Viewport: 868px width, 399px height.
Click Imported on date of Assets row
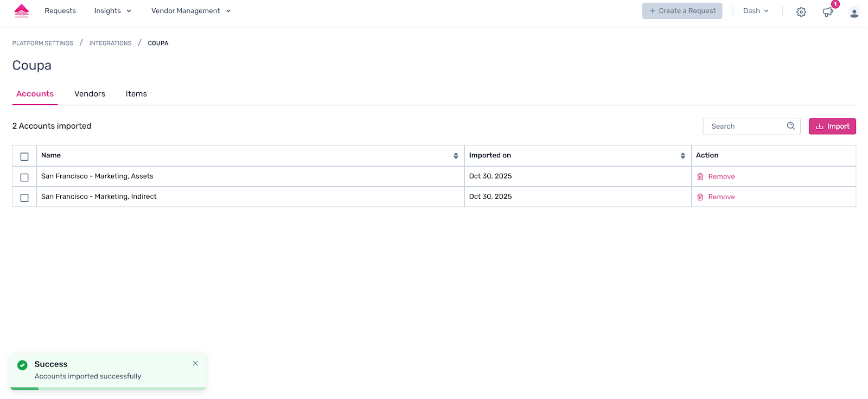coord(490,176)
